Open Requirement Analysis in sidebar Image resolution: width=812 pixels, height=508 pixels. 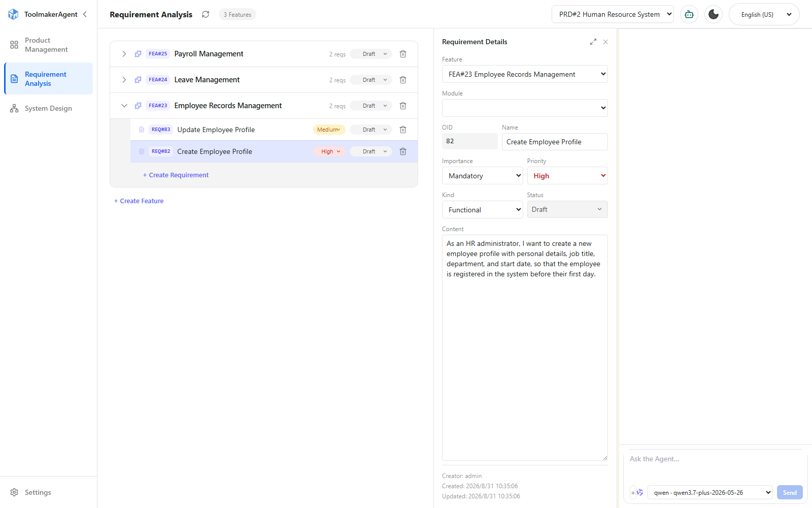click(x=48, y=79)
